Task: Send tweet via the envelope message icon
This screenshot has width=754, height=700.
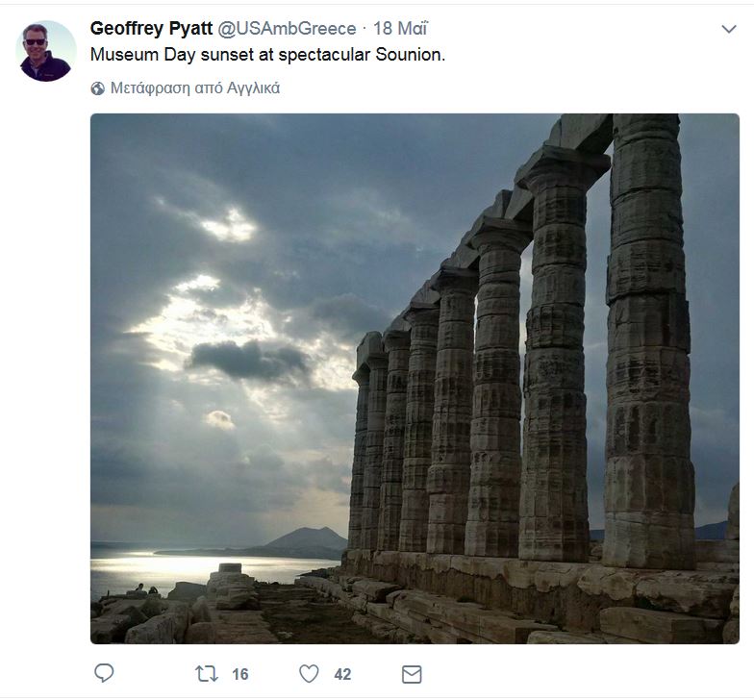Action: tap(412, 674)
